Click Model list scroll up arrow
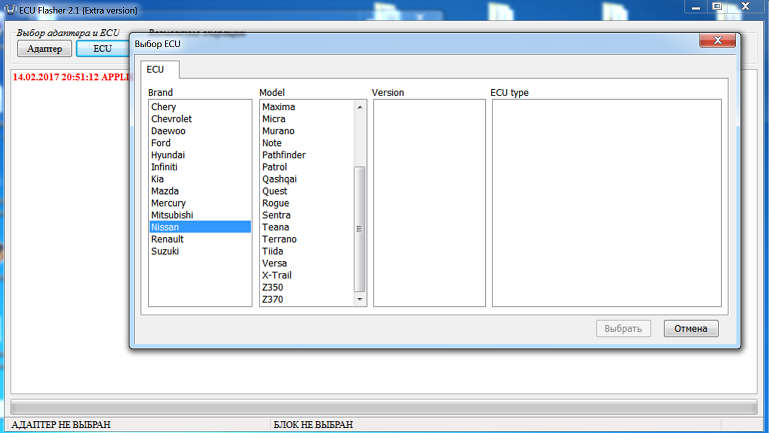This screenshot has height=433, width=769. point(359,107)
